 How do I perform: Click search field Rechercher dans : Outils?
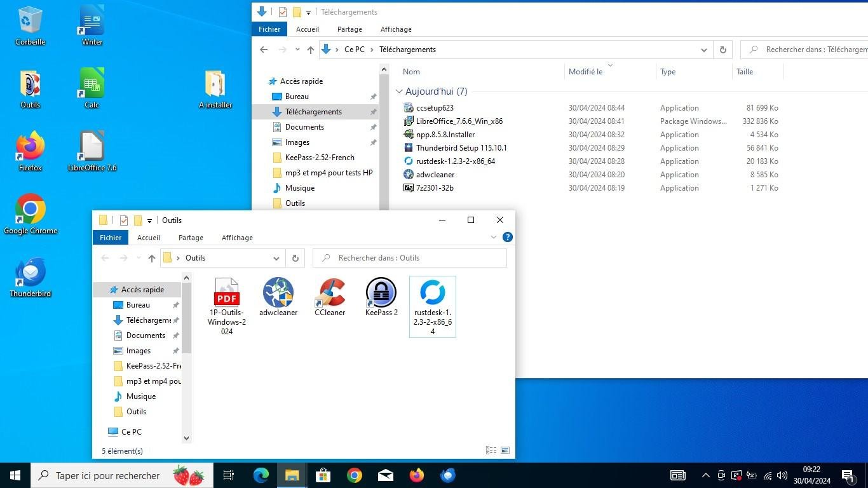point(410,258)
